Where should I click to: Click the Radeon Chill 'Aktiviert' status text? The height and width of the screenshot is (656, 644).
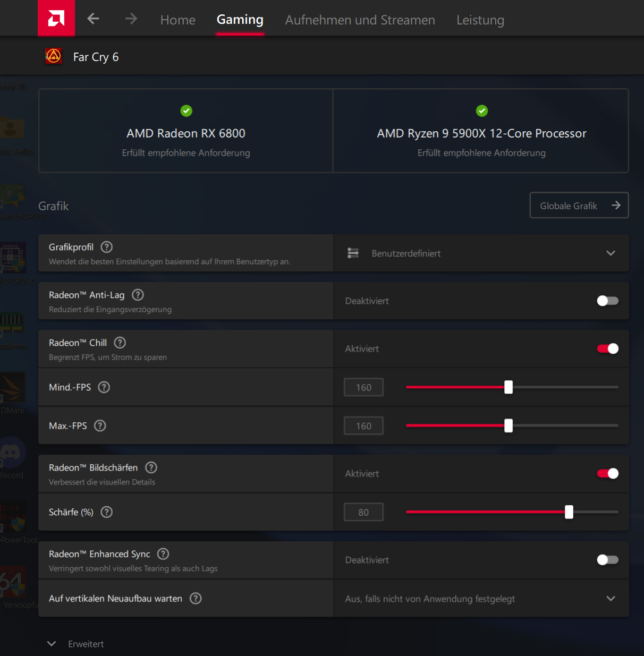(x=362, y=348)
